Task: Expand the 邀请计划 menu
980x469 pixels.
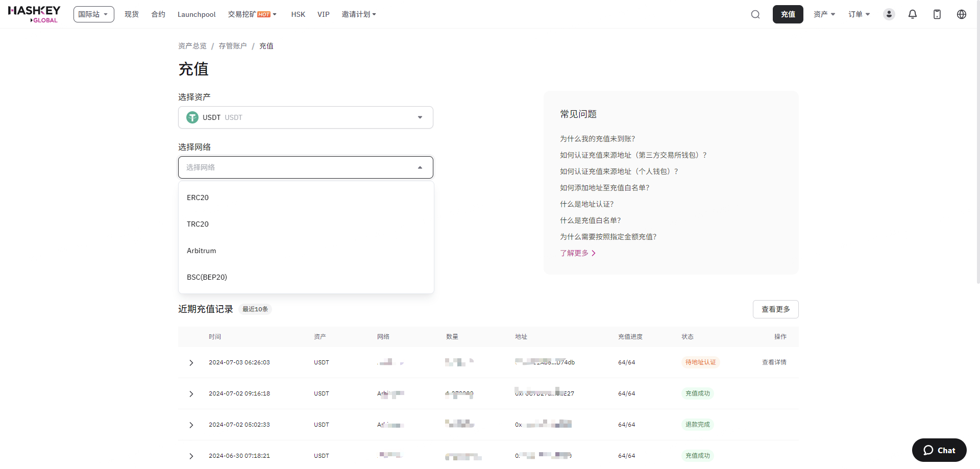Action: pos(359,14)
